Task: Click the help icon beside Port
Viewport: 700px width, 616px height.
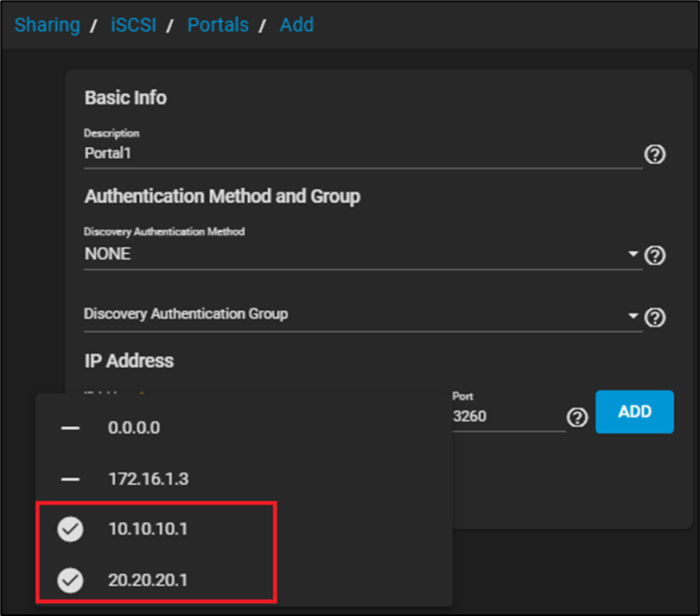Action: [x=577, y=418]
